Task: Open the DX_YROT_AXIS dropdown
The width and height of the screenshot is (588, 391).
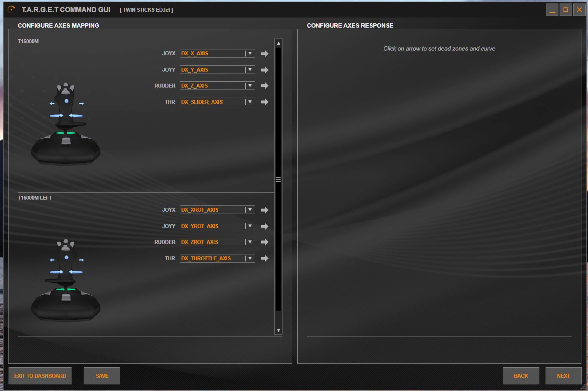Action: pos(217,226)
